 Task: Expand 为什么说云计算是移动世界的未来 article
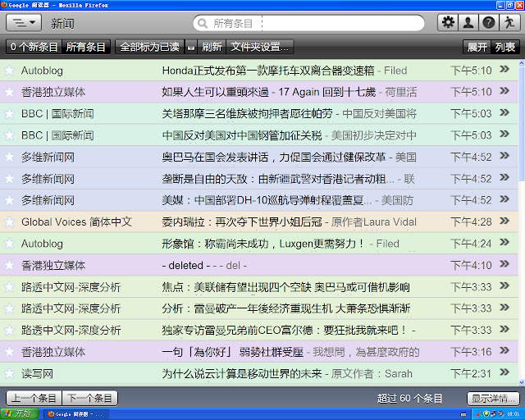tap(242, 373)
